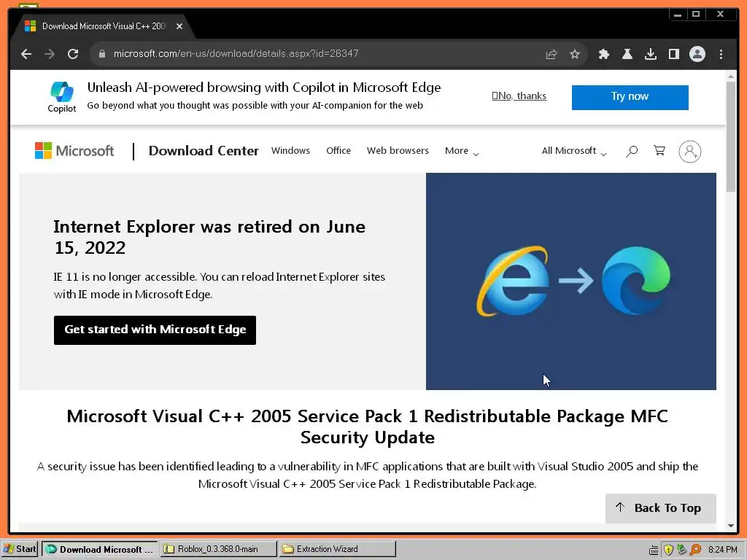747x560 pixels.
Task: Click the scrollbar down arrow
Action: (x=731, y=526)
